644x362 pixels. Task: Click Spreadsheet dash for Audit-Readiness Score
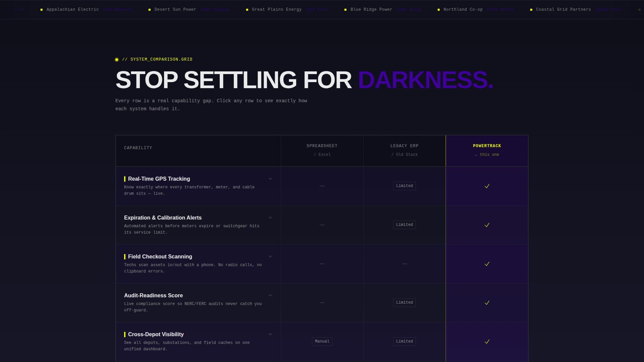322,303
